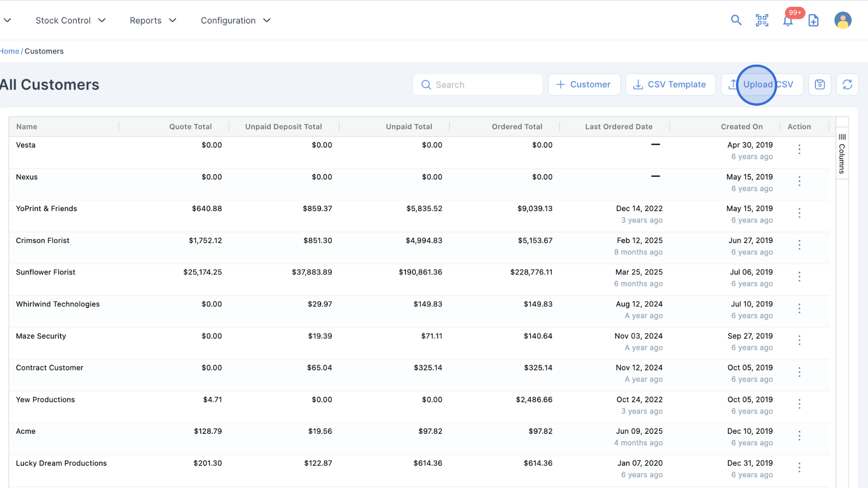Click the Upload CSV button
This screenshot has height=488, width=868.
point(762,84)
